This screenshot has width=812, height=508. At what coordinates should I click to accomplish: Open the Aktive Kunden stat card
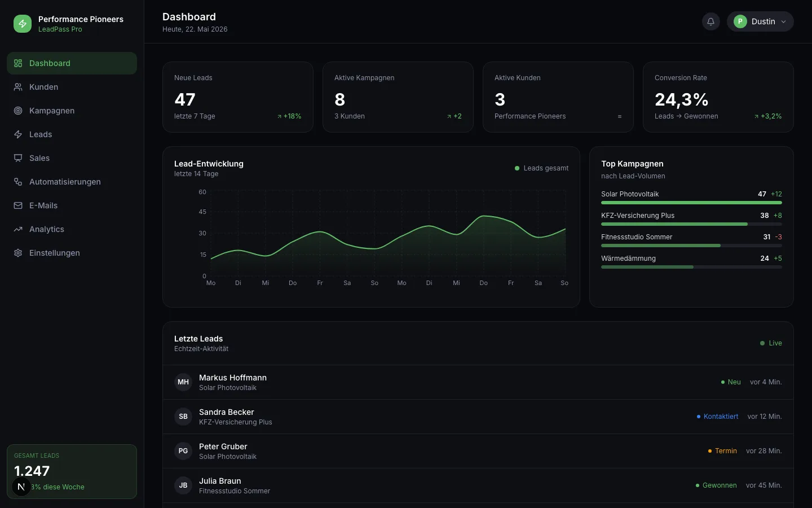tap(558, 97)
